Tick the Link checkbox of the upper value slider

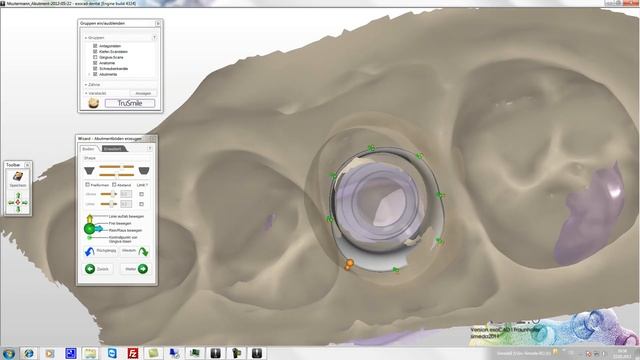141,194
